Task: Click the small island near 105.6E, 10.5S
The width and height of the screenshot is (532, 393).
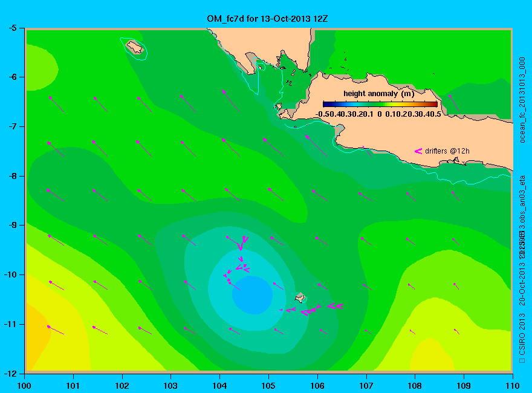Action: click(300, 297)
